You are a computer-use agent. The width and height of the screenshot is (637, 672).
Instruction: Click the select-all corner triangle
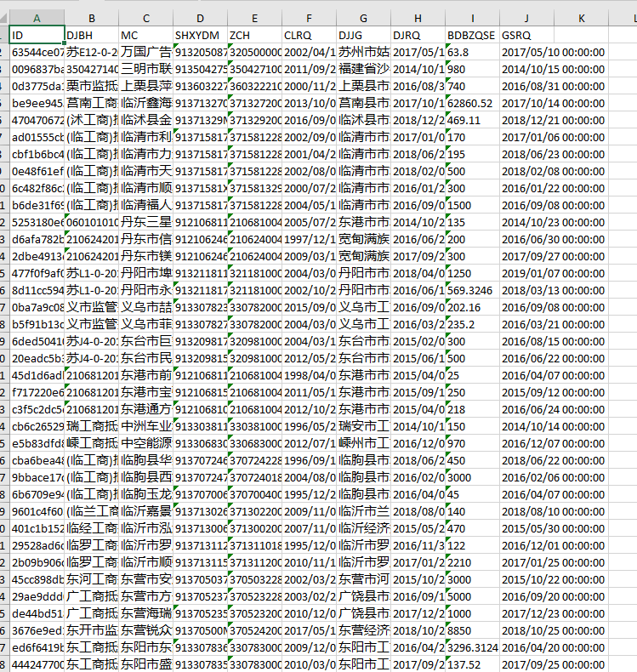(4, 18)
